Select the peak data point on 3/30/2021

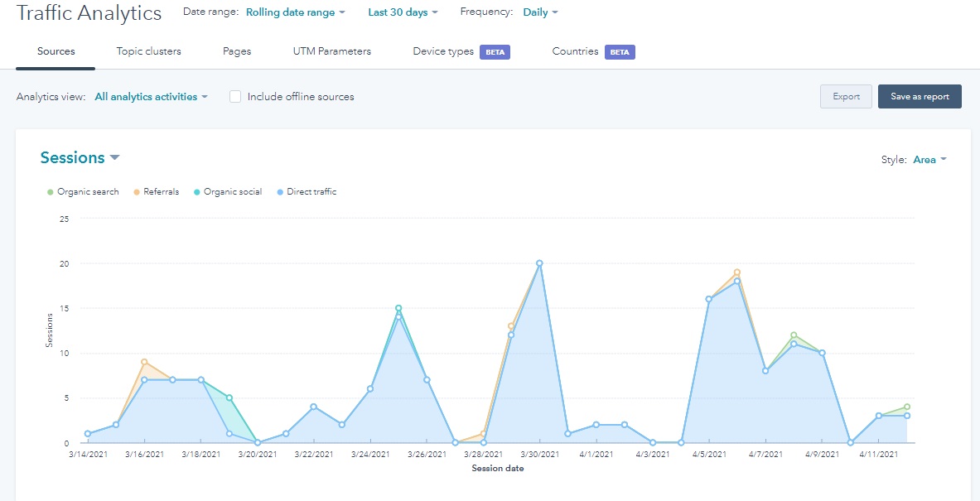click(x=541, y=263)
